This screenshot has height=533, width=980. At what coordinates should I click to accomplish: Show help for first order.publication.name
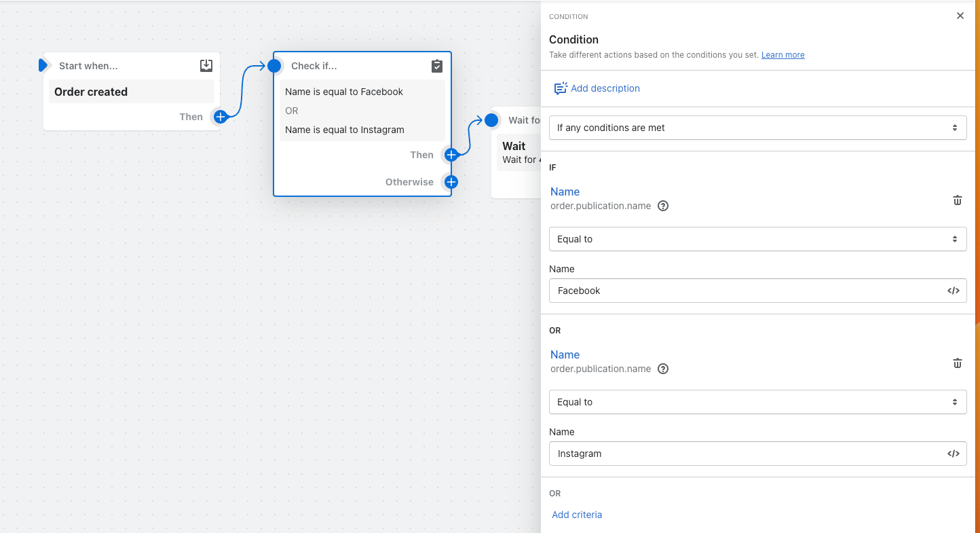[x=664, y=206]
